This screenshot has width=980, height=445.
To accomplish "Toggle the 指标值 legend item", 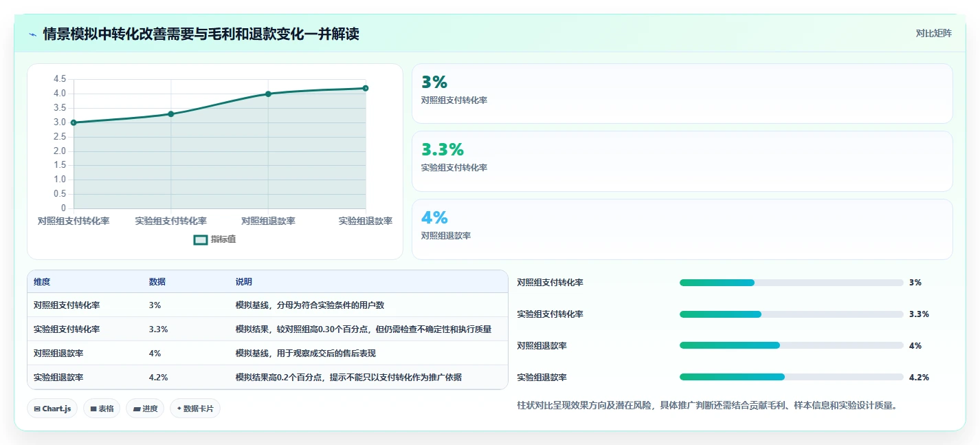I will click(x=214, y=239).
